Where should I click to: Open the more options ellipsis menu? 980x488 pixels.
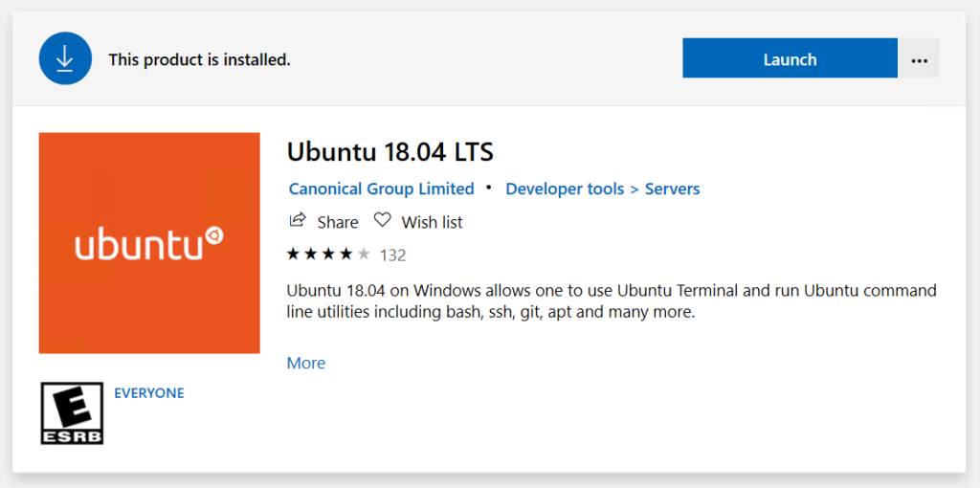click(919, 58)
